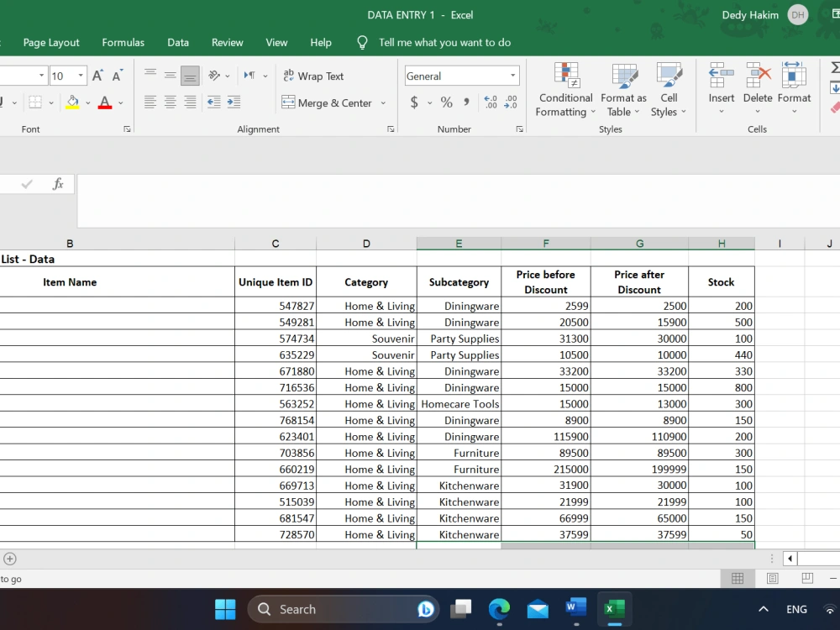Viewport: 840px width, 630px height.
Task: Apply percent style
Action: pyautogui.click(x=447, y=102)
